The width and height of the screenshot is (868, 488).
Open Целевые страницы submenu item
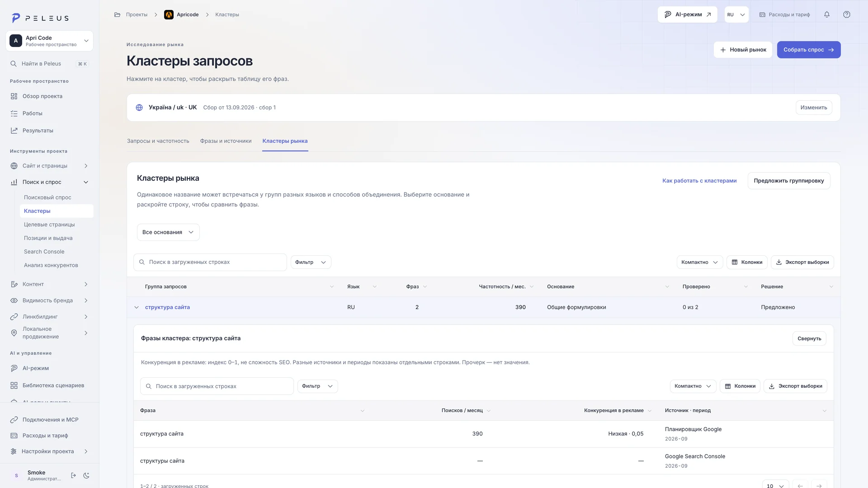(x=57, y=225)
